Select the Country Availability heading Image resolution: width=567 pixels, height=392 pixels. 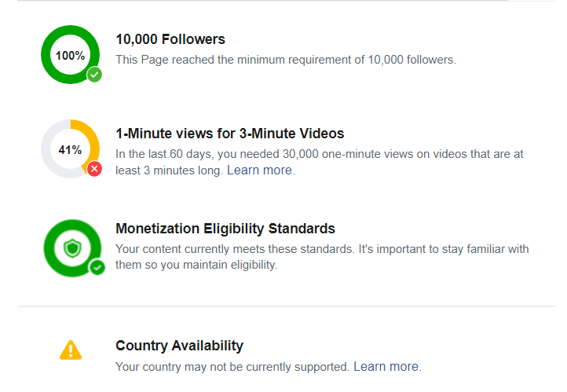[179, 346]
